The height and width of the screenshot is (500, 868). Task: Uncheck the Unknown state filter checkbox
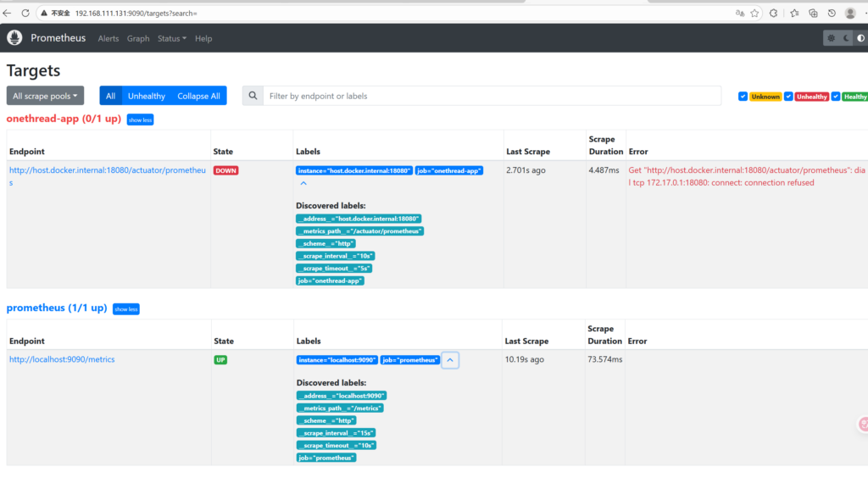point(743,97)
